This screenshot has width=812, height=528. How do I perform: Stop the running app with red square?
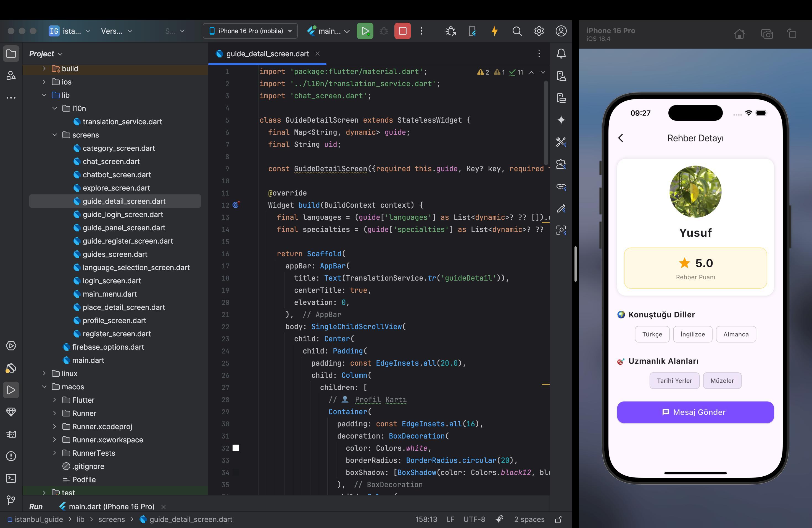click(x=402, y=31)
